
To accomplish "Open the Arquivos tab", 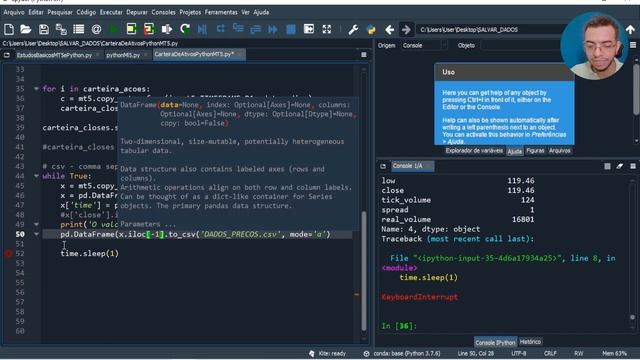I will [560, 151].
